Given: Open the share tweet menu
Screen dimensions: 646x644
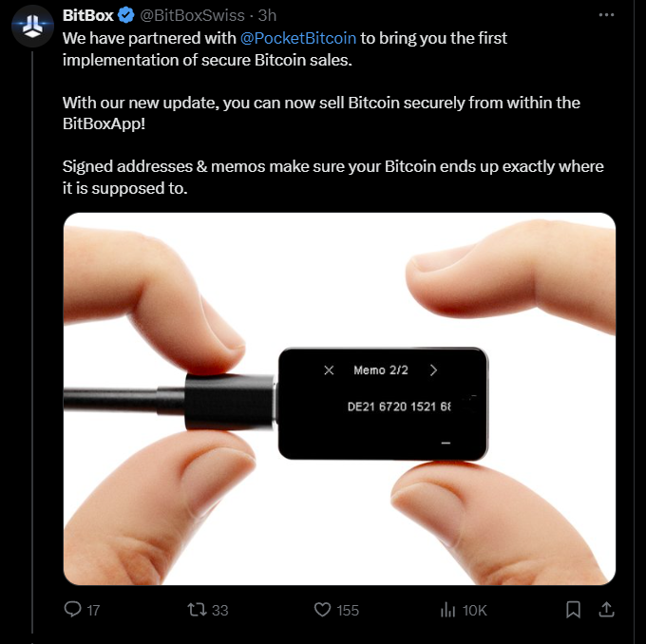Looking at the screenshot, I should tap(607, 610).
